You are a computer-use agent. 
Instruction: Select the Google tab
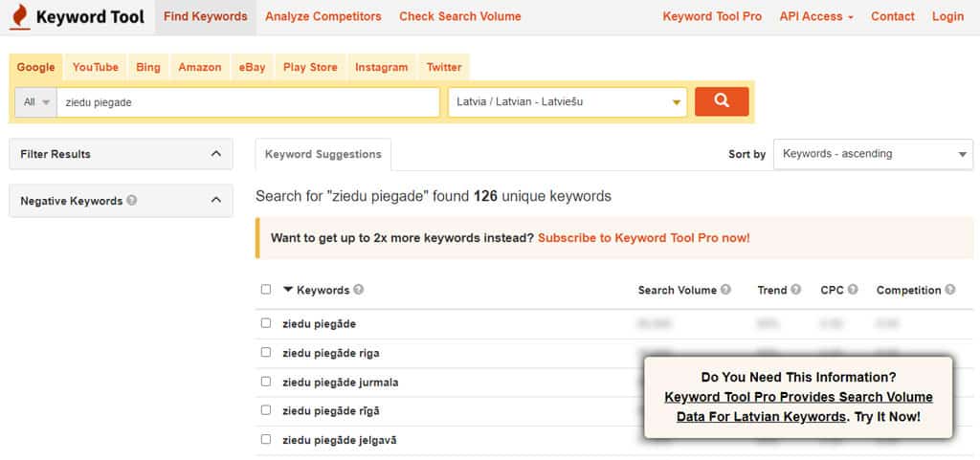(35, 67)
